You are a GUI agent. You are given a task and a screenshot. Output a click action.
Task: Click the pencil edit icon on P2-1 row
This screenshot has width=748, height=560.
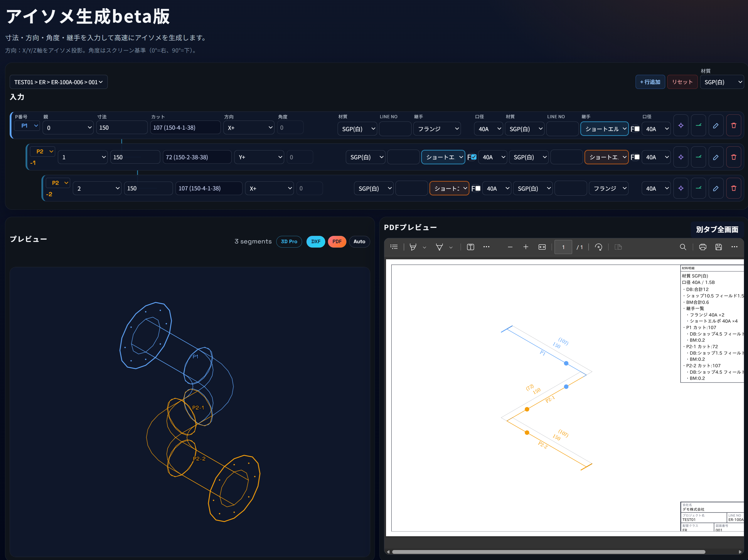(x=715, y=157)
